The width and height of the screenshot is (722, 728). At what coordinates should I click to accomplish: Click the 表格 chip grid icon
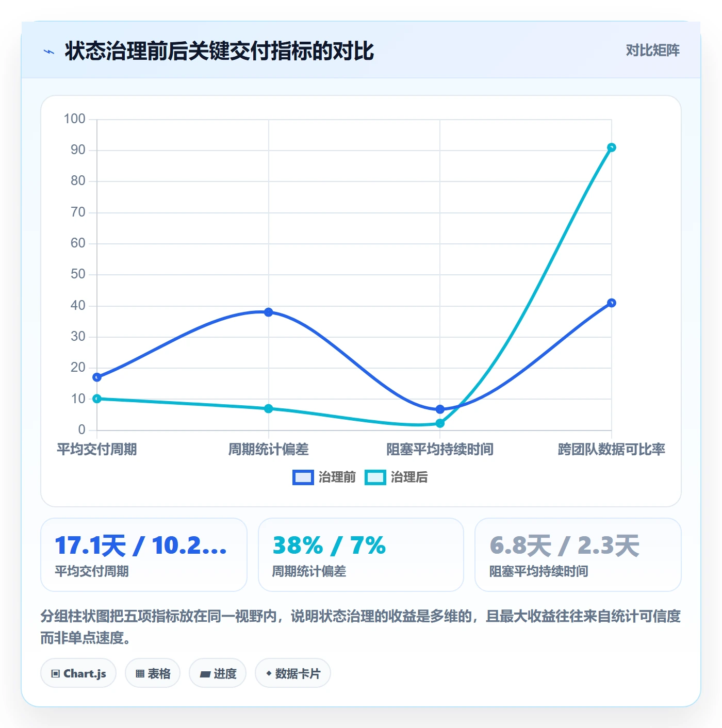pos(140,673)
